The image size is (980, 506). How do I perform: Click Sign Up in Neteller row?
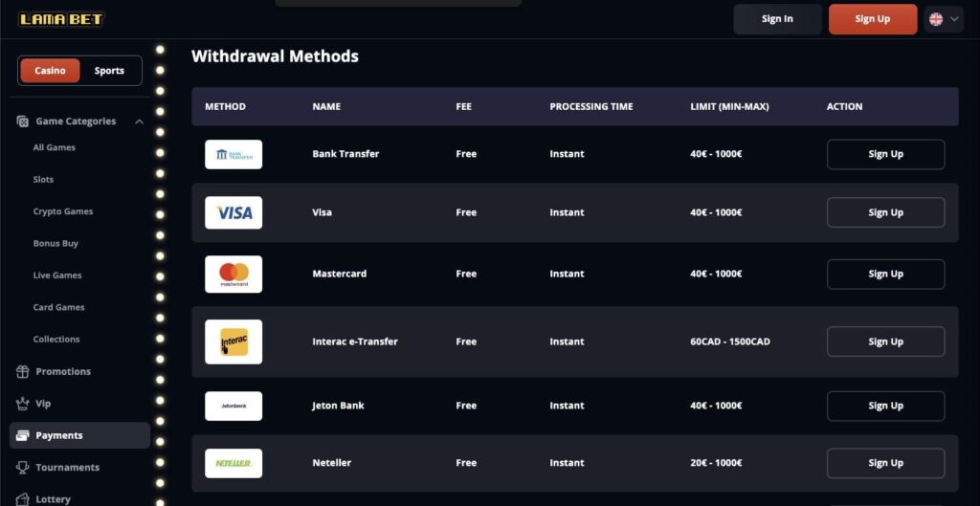pyautogui.click(x=885, y=464)
